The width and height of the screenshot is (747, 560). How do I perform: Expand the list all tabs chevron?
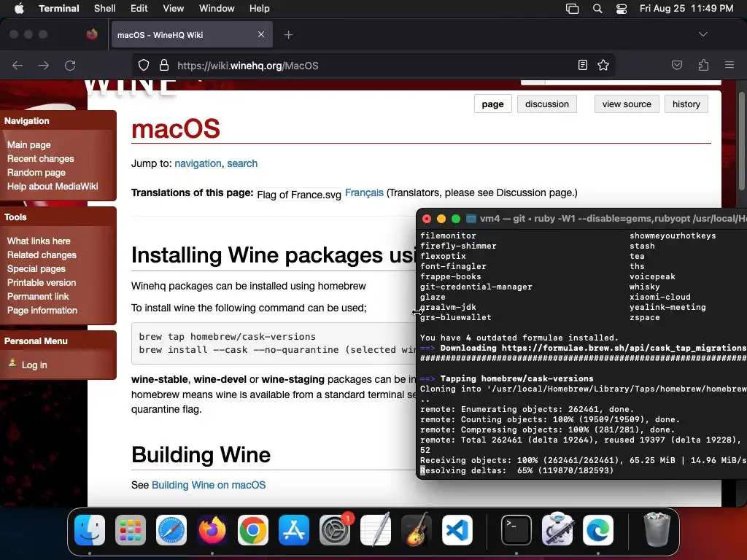pos(703,34)
